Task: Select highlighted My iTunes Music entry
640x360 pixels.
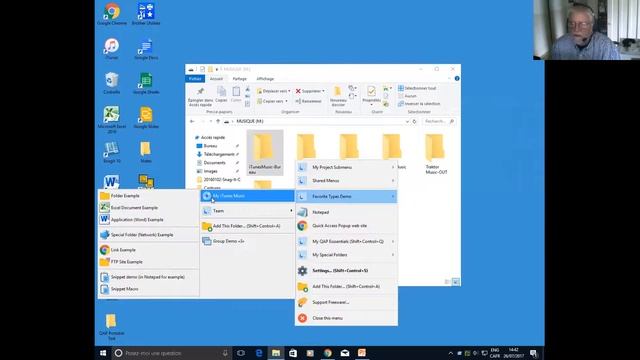Action: pyautogui.click(x=247, y=196)
